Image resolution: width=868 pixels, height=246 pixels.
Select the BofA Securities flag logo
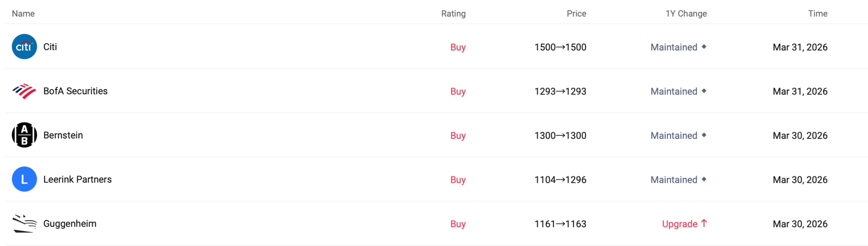pyautogui.click(x=24, y=91)
